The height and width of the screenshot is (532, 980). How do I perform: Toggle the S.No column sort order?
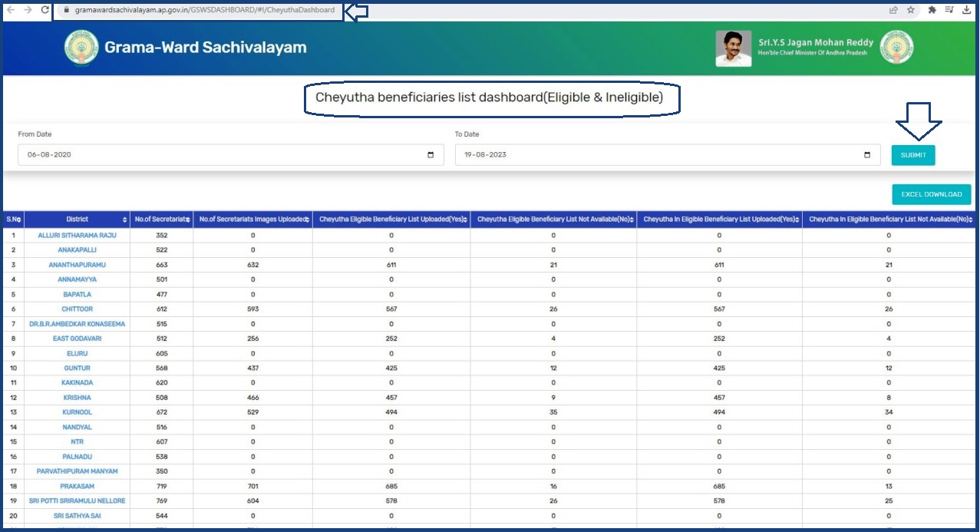18,220
